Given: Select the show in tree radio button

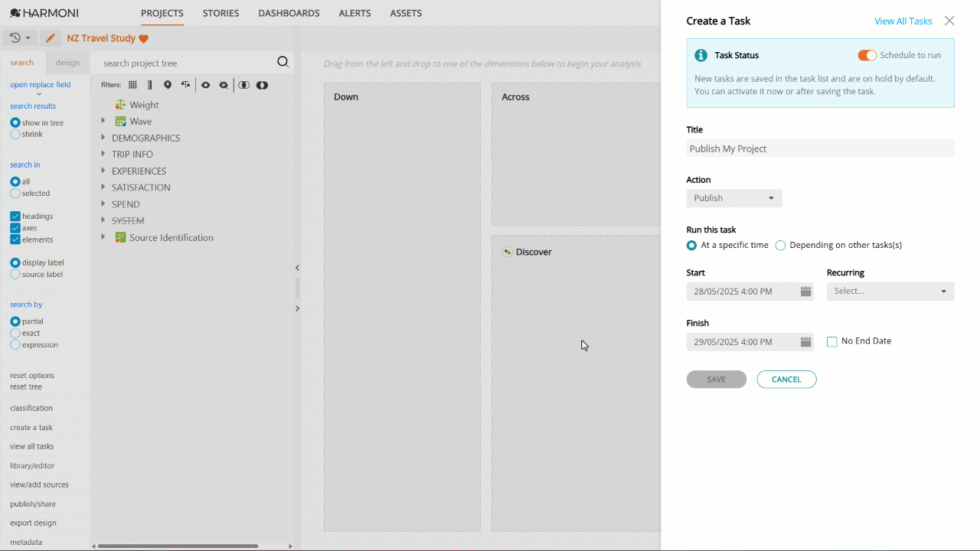Looking at the screenshot, I should 15,122.
